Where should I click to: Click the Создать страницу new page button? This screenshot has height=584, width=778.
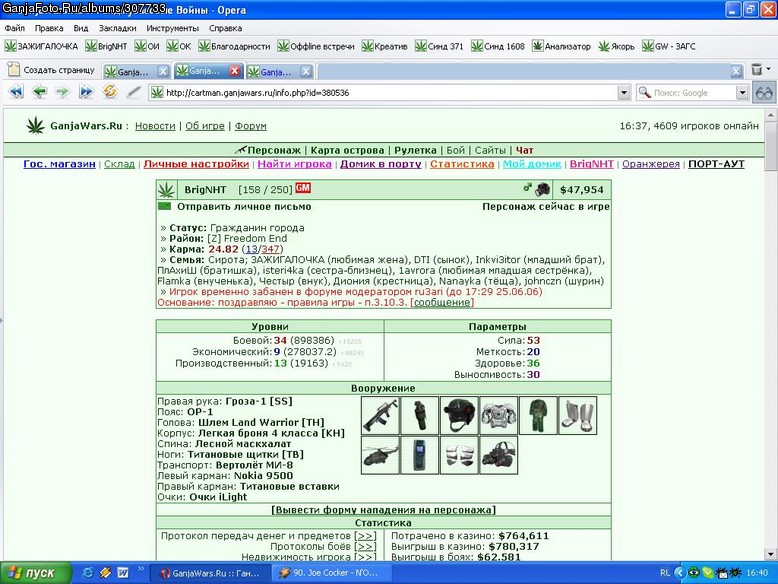(52, 70)
